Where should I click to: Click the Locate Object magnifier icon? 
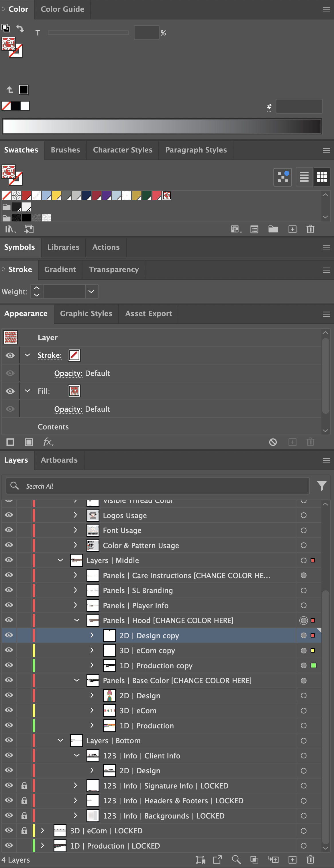236,860
